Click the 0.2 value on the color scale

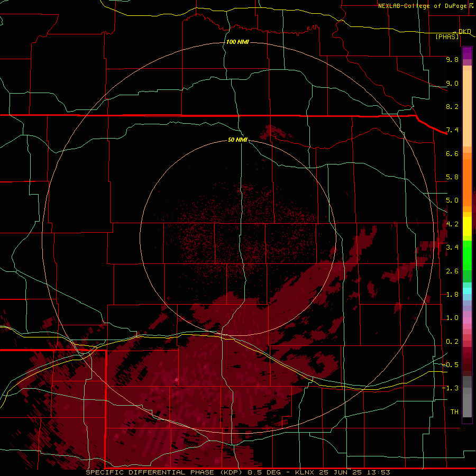pos(452,342)
